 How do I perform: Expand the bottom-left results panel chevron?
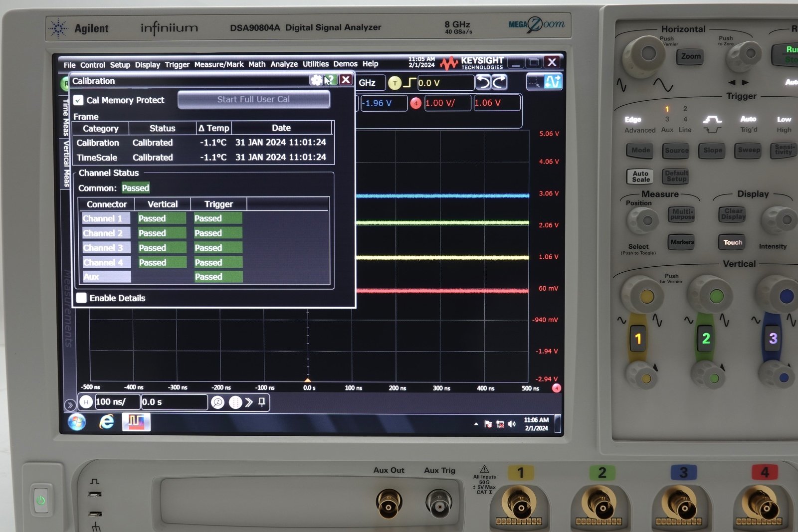pos(70,405)
